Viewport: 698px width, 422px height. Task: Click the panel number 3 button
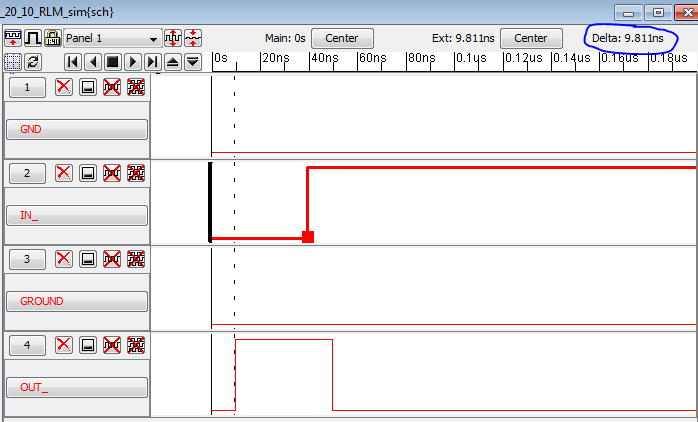(27, 259)
